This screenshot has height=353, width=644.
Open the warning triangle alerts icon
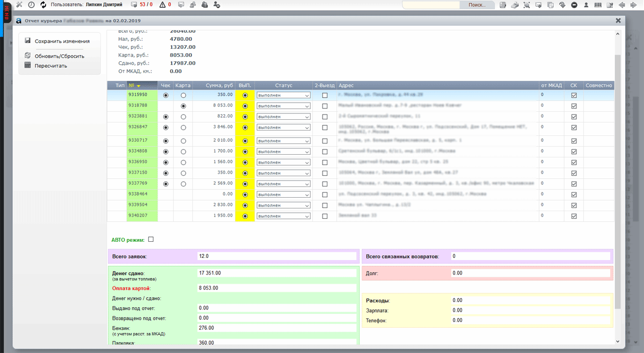pos(163,5)
